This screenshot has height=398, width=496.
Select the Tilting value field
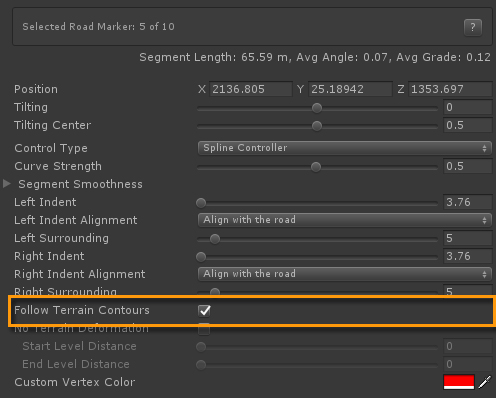(x=468, y=107)
